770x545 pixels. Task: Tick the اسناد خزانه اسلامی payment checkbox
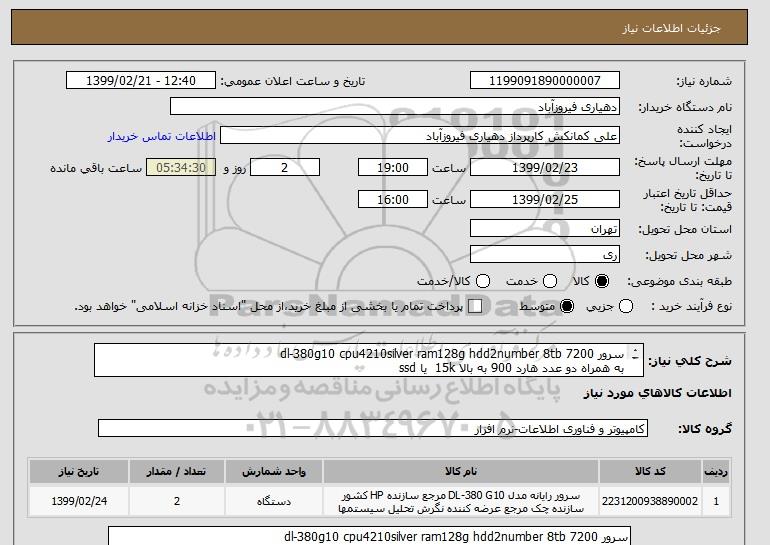pos(475,306)
